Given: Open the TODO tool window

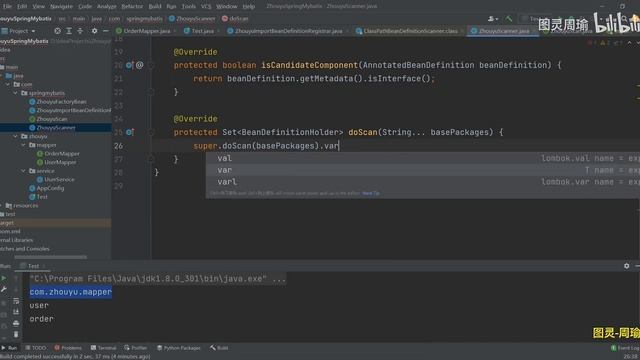Looking at the screenshot, I should (x=36, y=348).
